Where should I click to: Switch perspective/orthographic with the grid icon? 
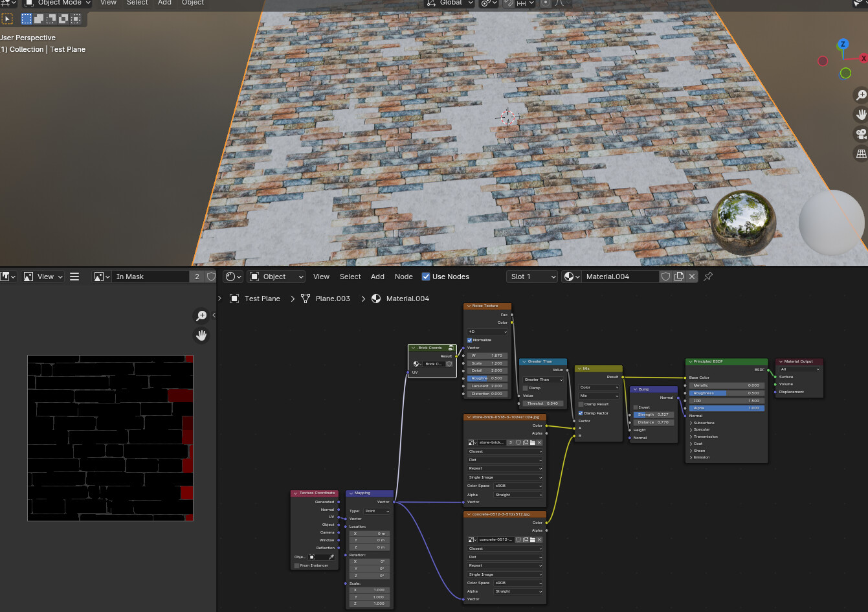(861, 154)
